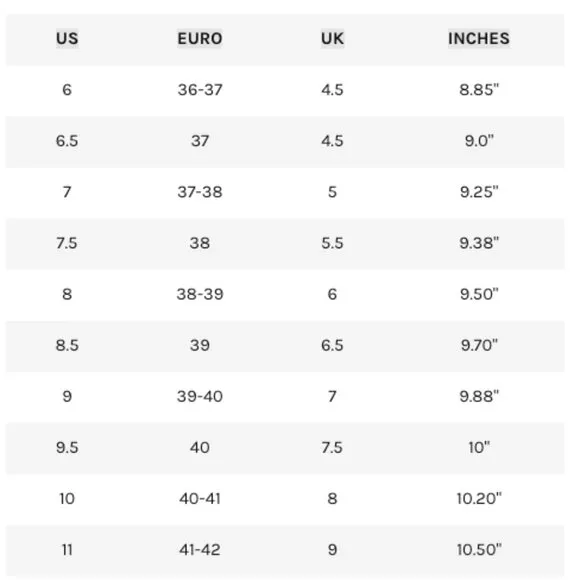Click the EURO column header

point(200,38)
